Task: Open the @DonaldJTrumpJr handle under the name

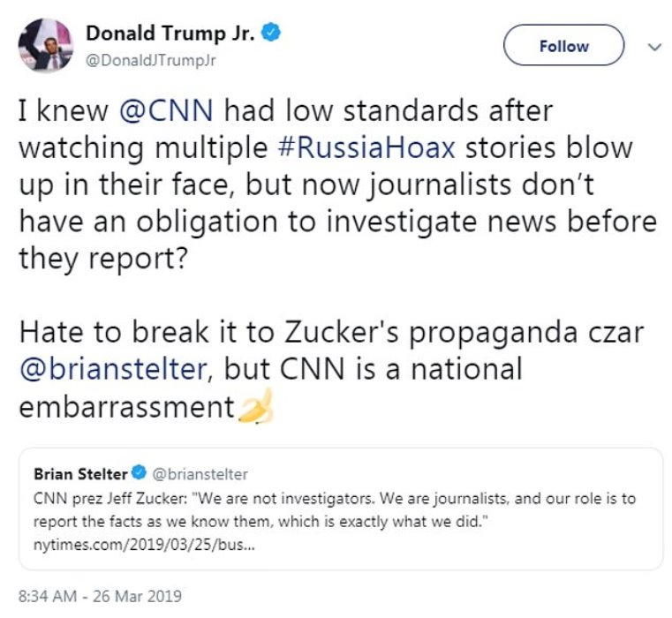Action: point(150,59)
